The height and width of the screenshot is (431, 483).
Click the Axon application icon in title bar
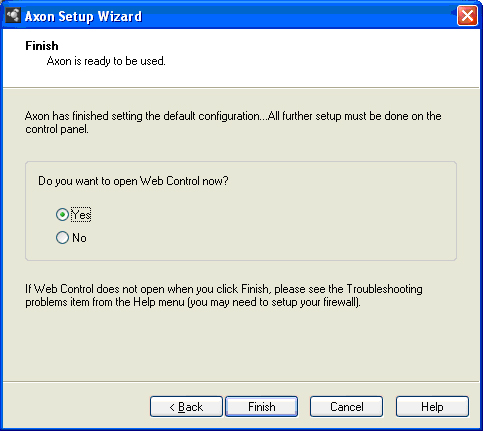(13, 16)
